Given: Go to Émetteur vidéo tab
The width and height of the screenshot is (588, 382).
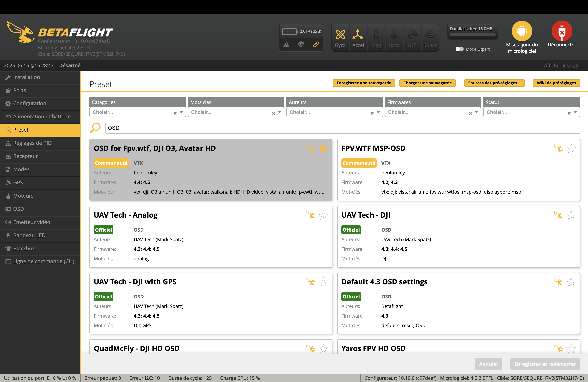Looking at the screenshot, I should (x=31, y=222).
